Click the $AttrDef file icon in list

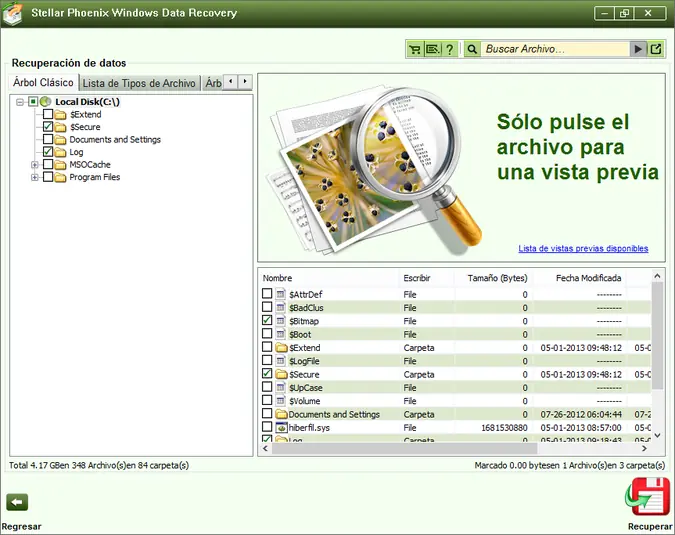(281, 294)
